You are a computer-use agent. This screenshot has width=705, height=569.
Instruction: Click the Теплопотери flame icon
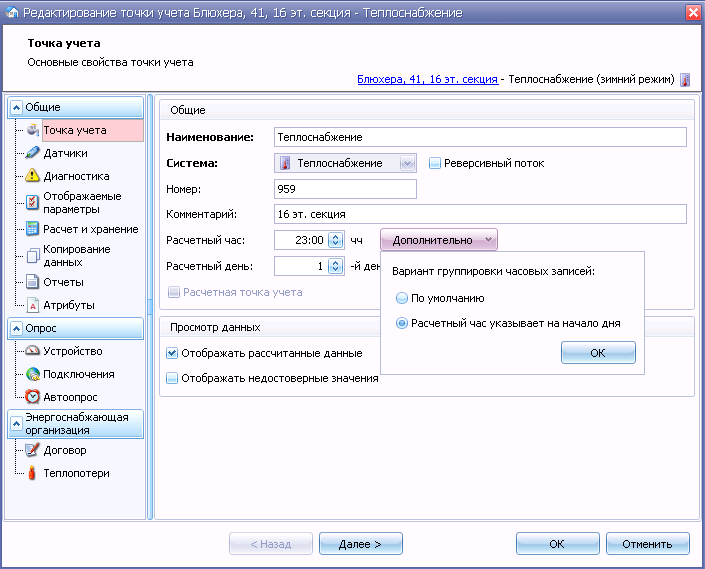pos(32,473)
